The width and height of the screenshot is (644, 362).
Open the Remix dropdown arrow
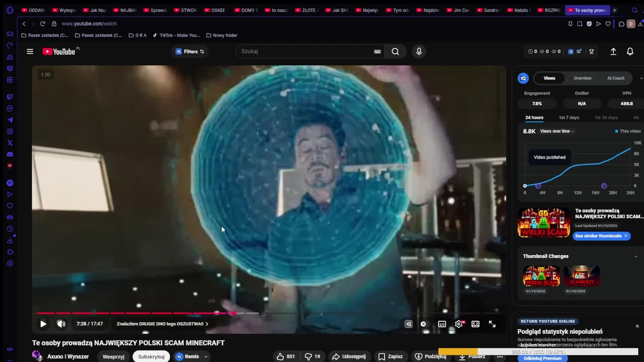[205, 356]
